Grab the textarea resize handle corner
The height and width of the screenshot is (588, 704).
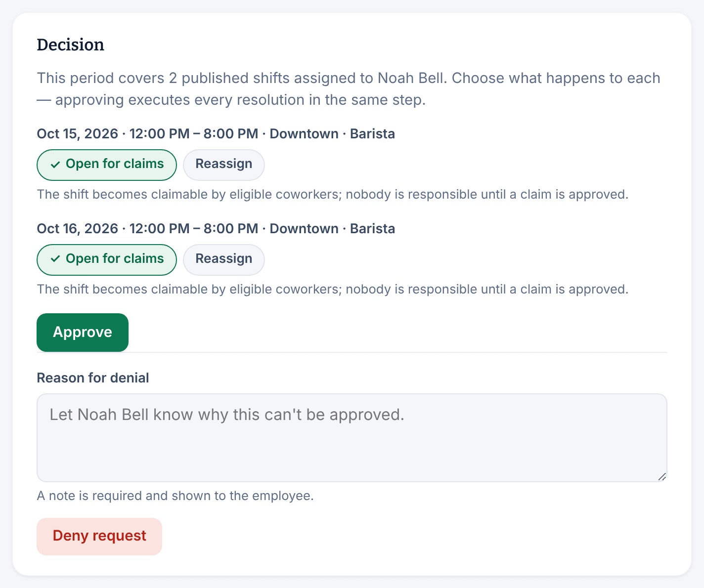(662, 477)
